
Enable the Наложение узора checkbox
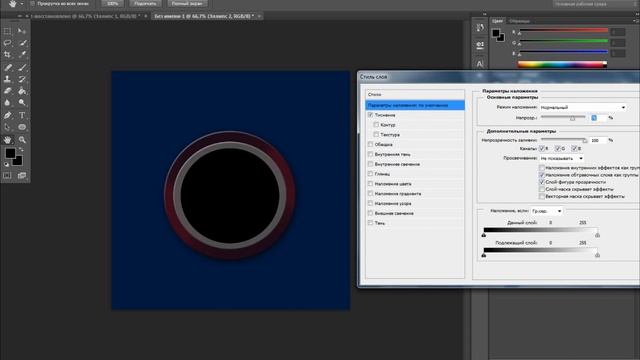[x=370, y=203]
